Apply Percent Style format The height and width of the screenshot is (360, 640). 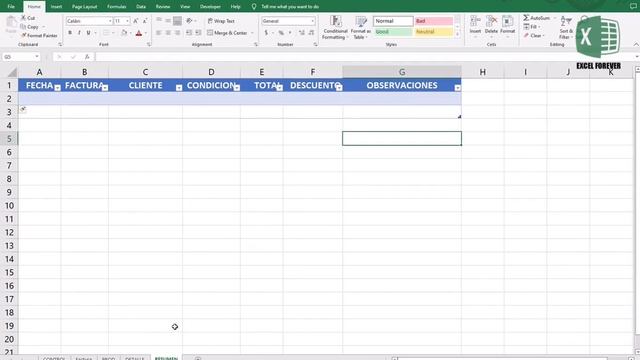pyautogui.click(x=281, y=33)
